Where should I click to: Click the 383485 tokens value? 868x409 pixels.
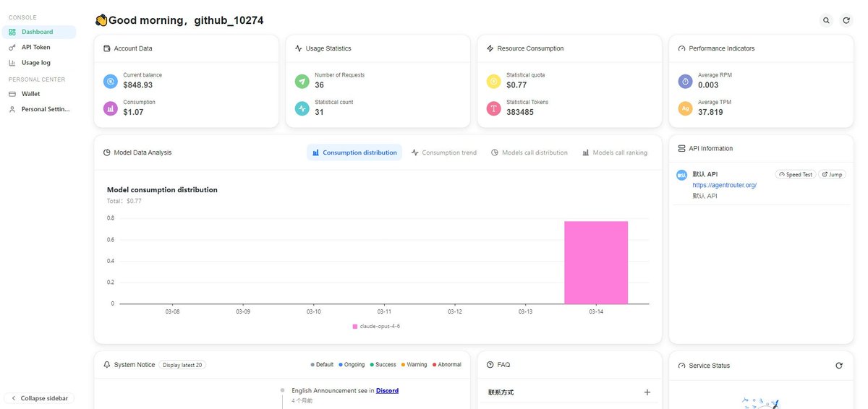tap(520, 113)
